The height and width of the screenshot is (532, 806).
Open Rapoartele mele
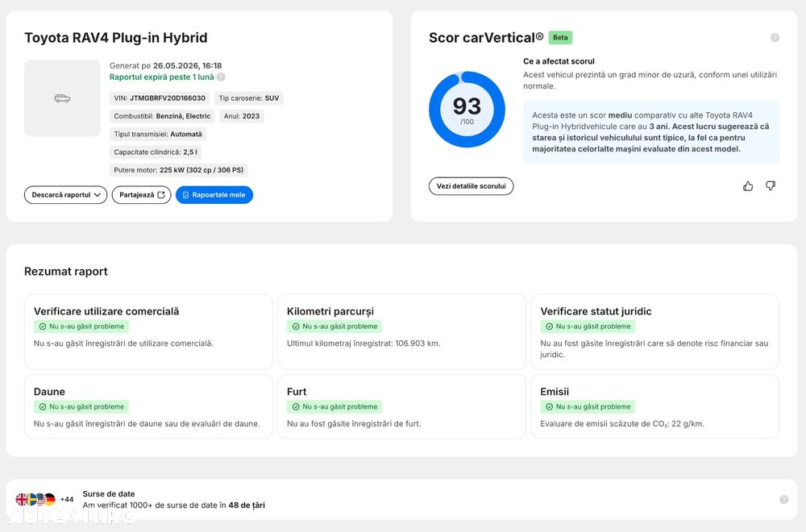pyautogui.click(x=214, y=195)
